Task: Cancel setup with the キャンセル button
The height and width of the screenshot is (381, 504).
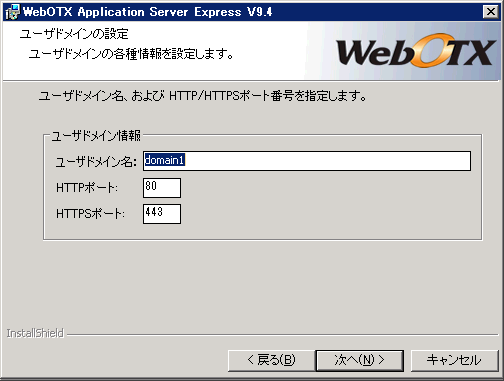Action: (x=454, y=360)
